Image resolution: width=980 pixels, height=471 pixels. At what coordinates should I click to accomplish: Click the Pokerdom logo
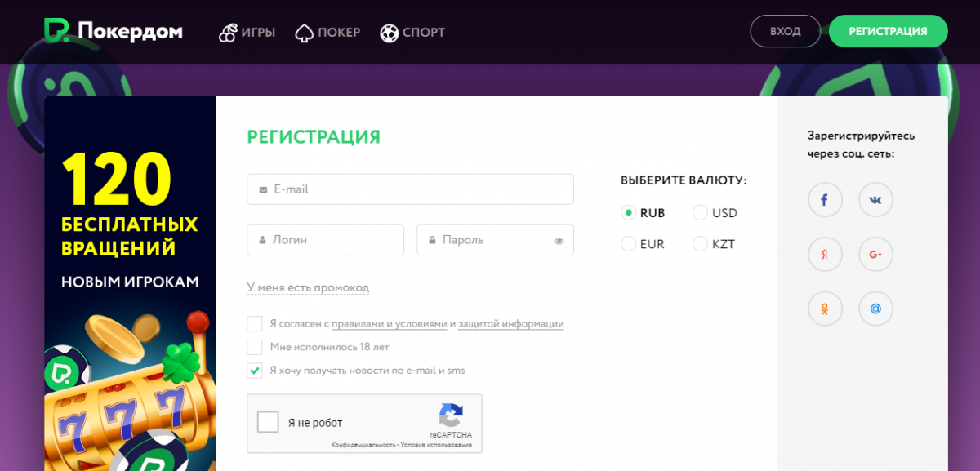coord(113,31)
